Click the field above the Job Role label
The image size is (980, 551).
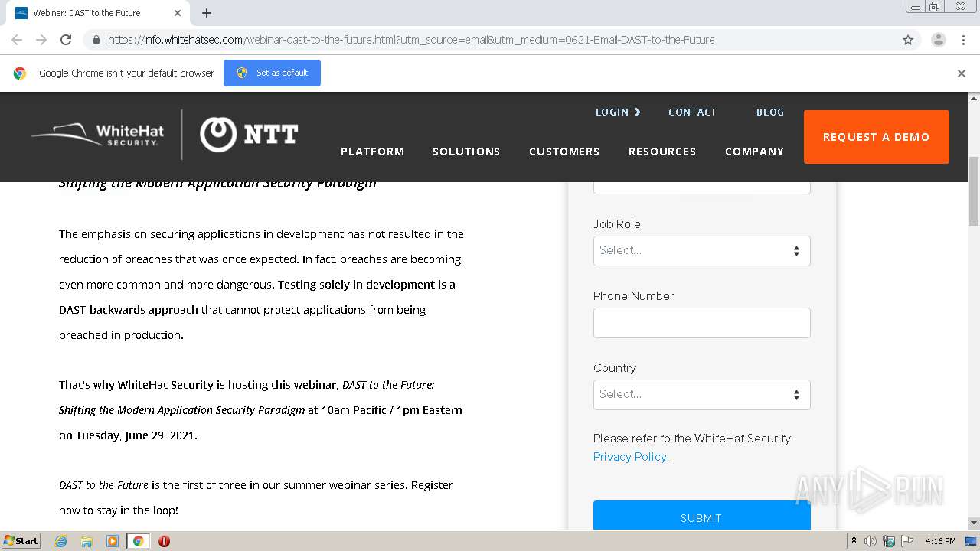coord(701,187)
